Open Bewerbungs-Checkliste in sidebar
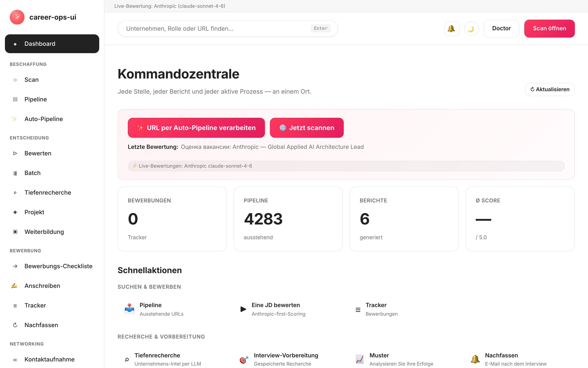The image size is (588, 368). pos(52,266)
